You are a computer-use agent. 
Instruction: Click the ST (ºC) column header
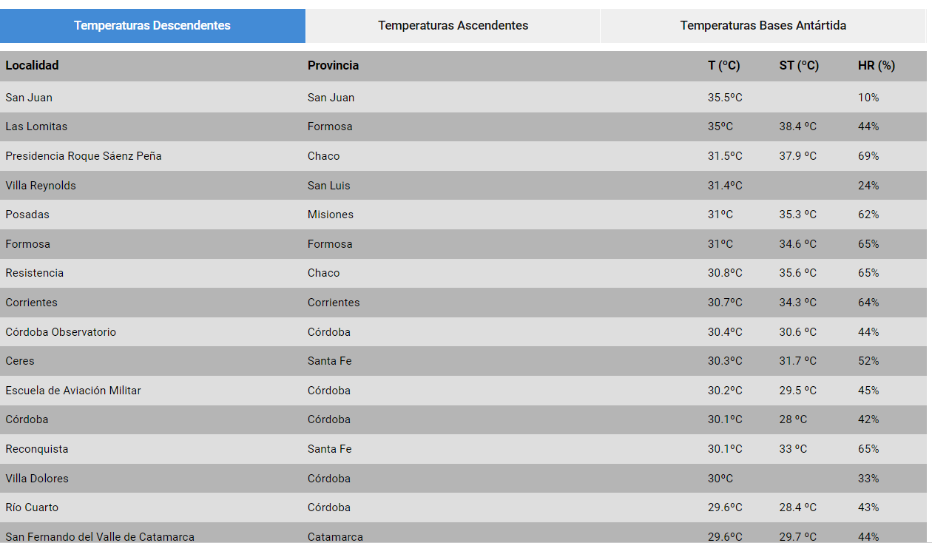799,66
